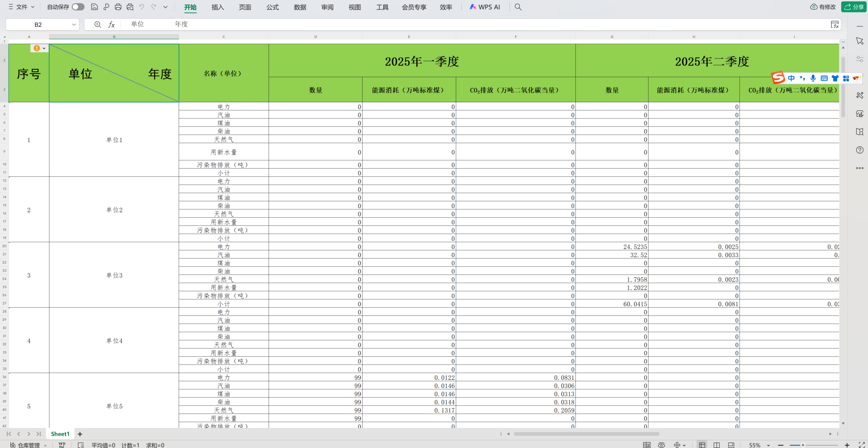868x448 pixels.
Task: Click the selection arrow tool in right sidebar
Action: (860, 41)
